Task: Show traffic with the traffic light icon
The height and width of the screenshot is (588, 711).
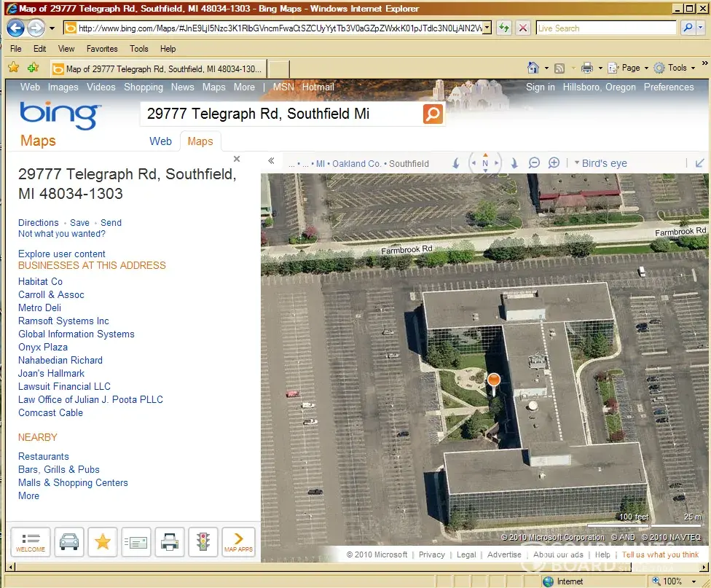Action: click(203, 542)
